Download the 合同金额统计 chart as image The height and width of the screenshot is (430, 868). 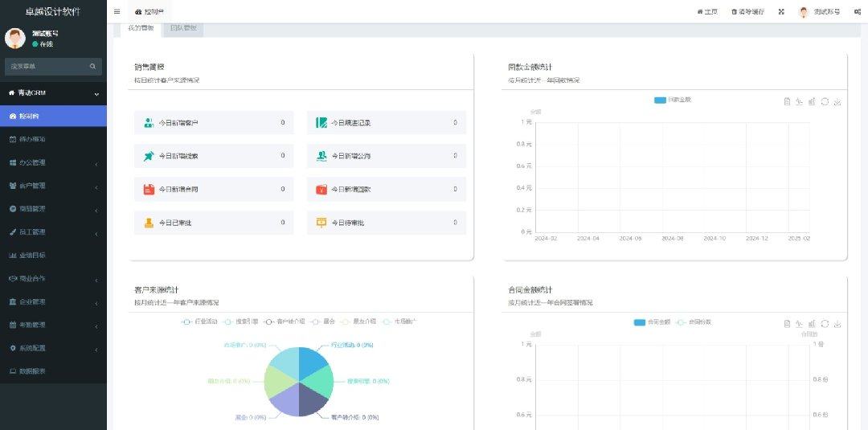point(837,324)
